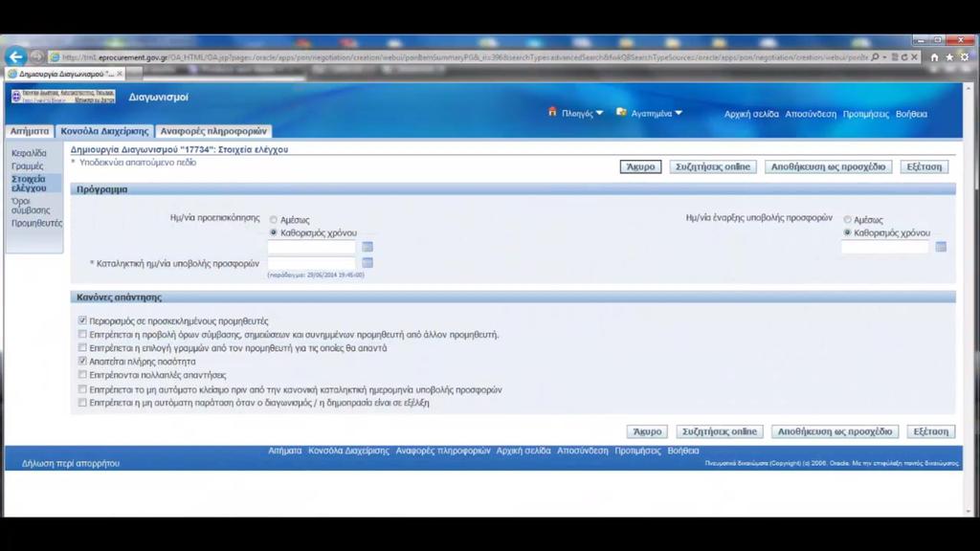Open calendar picker for Ημ/νία έναρξης υποβολής προσφορών
Screen dimensions: 980x551
[x=941, y=247]
